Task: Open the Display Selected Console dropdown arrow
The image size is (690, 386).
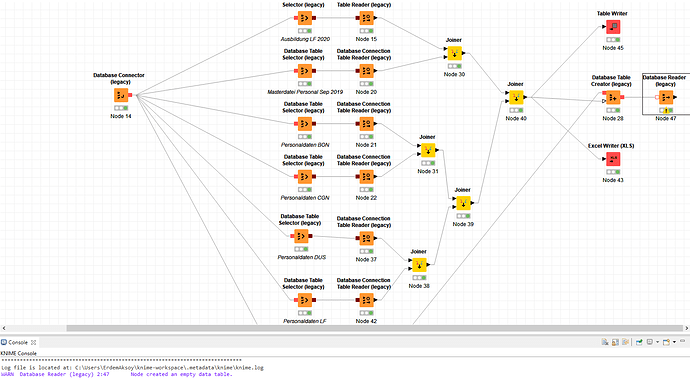Action: tap(657, 342)
